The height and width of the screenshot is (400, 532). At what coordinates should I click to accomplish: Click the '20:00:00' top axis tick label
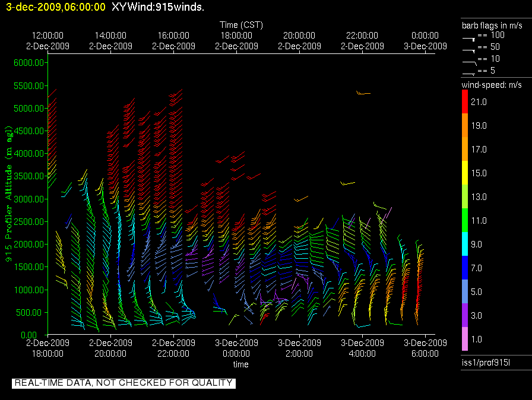[299, 36]
